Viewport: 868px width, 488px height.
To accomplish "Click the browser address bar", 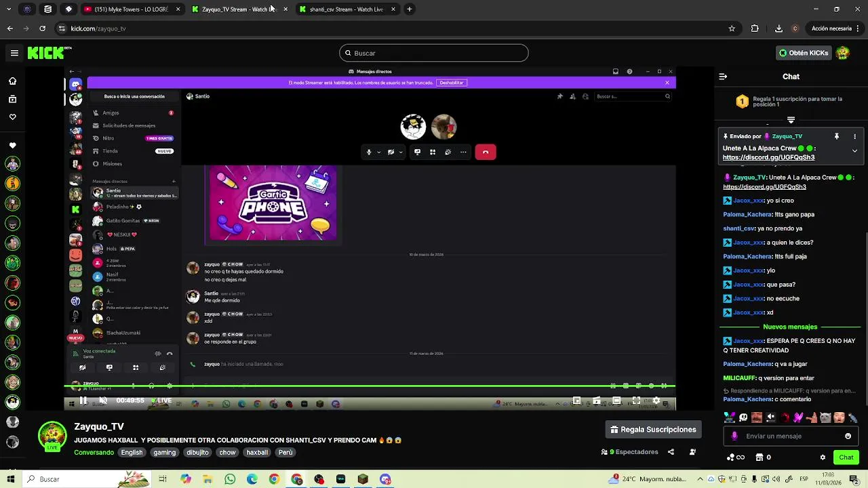I will pos(393,28).
